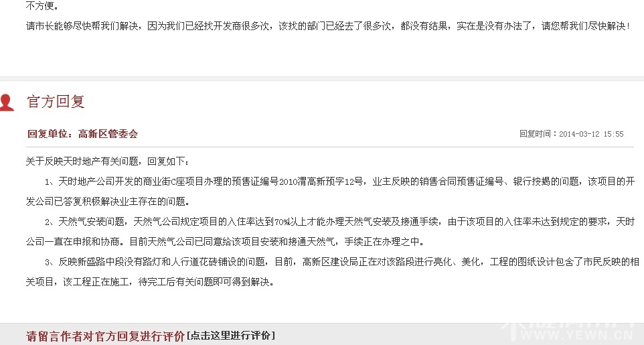The width and height of the screenshot is (644, 345).
Task: Click the 回复时间 2014-03-12 timestamp
Action: 571,134
